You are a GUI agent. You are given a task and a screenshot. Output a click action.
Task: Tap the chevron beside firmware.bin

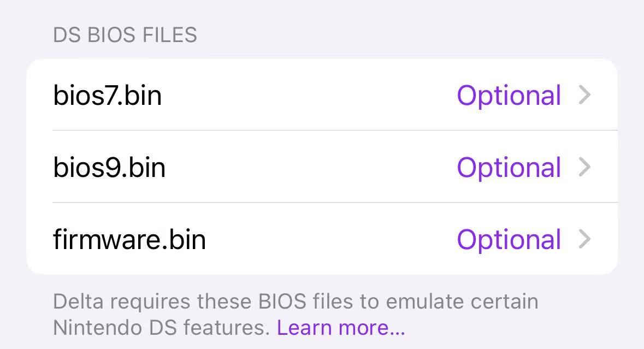(x=584, y=239)
